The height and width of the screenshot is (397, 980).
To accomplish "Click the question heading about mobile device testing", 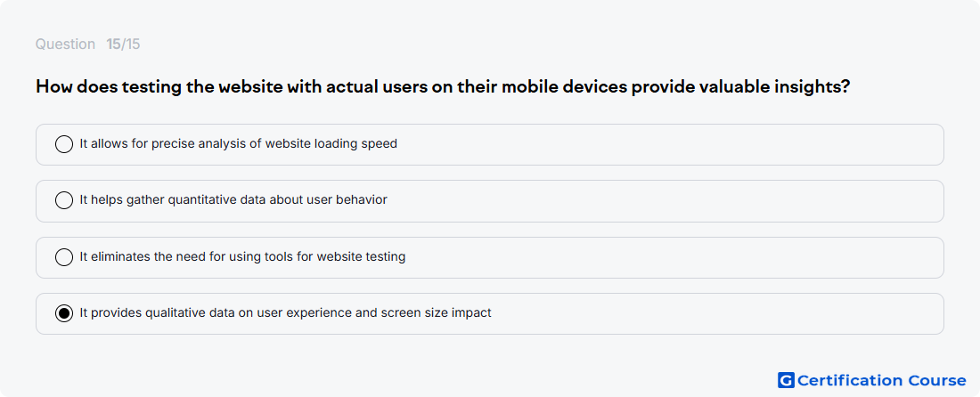I will (443, 86).
